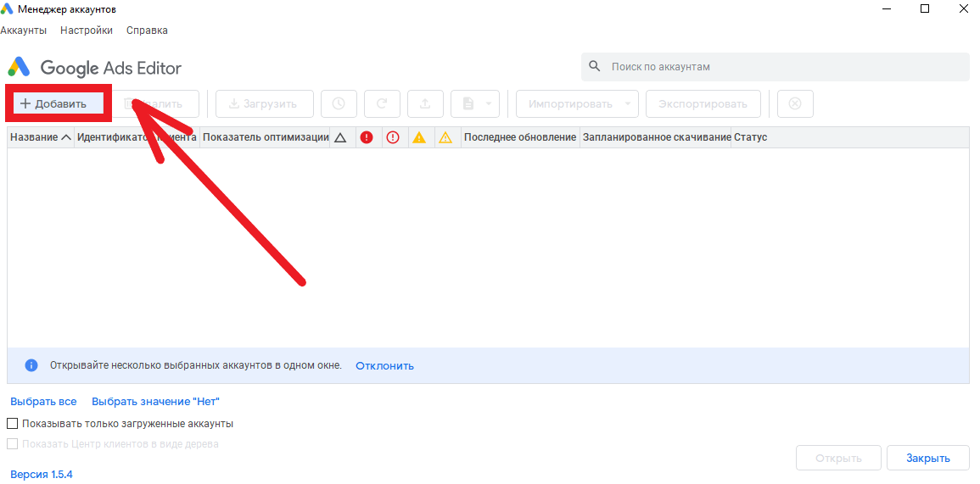Click the Открыть button
This screenshot has width=980, height=484.
pos(838,458)
